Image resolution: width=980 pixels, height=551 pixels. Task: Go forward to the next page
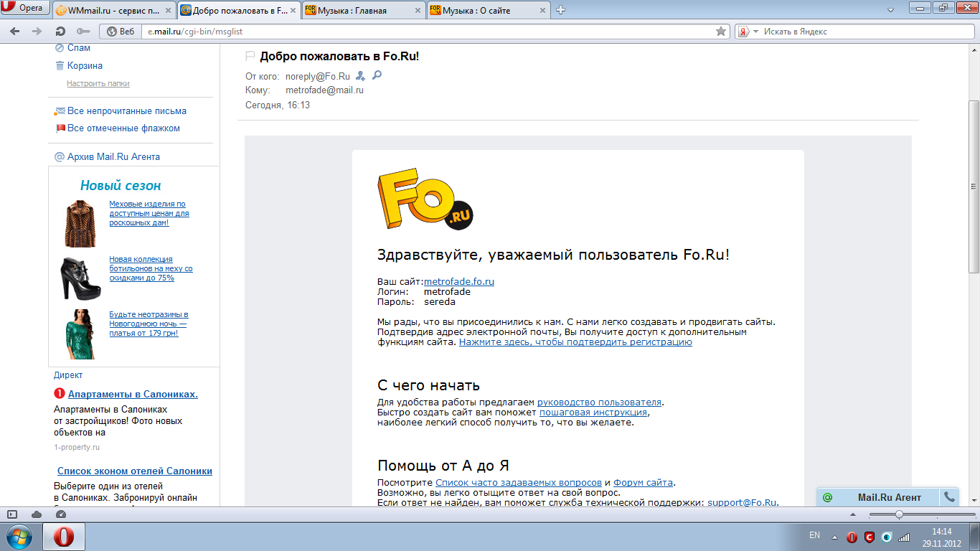point(37,32)
